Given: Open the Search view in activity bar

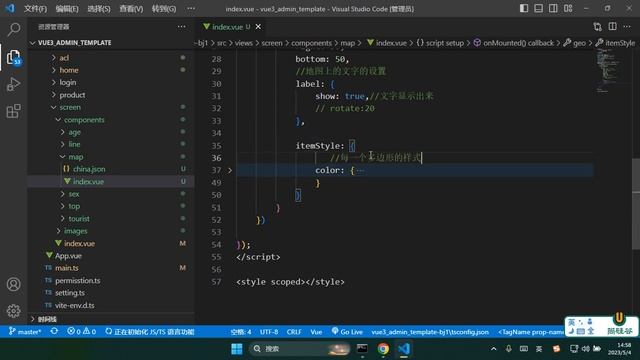Looking at the screenshot, I should (x=13, y=29).
